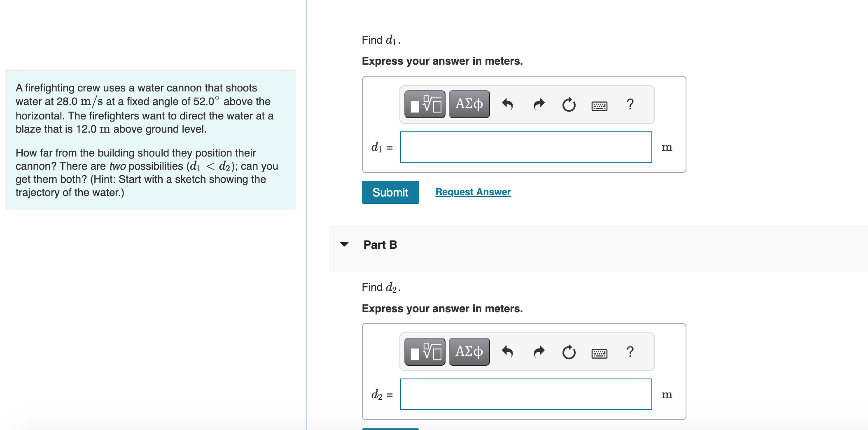Collapse Part B with the triangle arrow
The width and height of the screenshot is (868, 430).
pyautogui.click(x=344, y=244)
